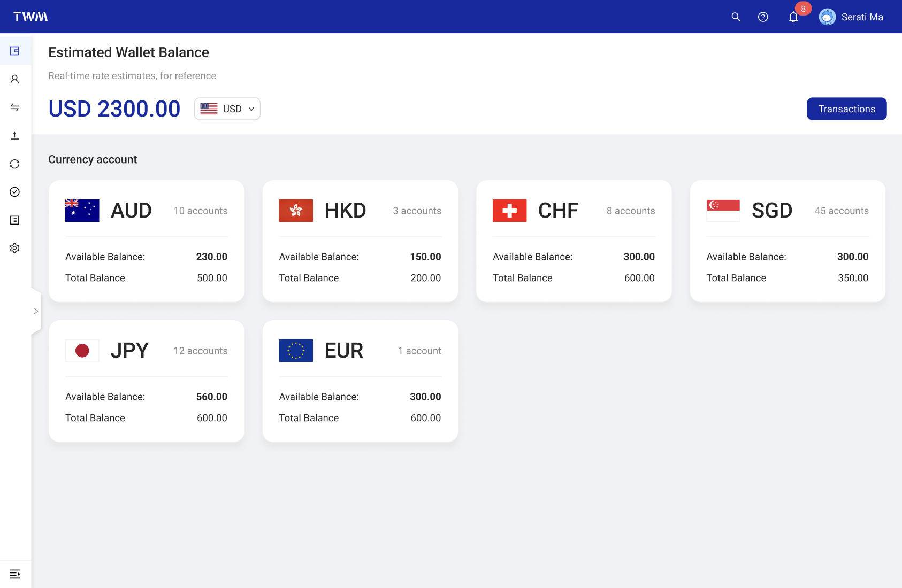Screen dimensions: 902x588
Task: Click the '12 accounts' label
Action: tap(201, 351)
